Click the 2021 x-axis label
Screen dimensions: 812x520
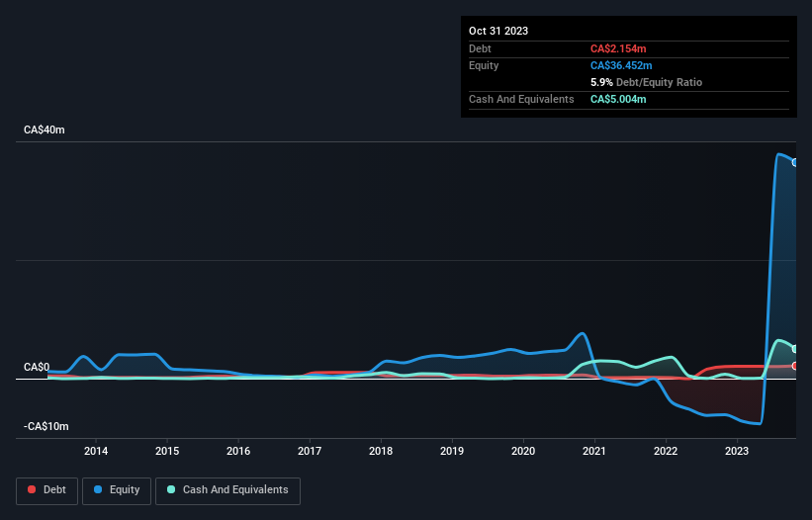(594, 451)
